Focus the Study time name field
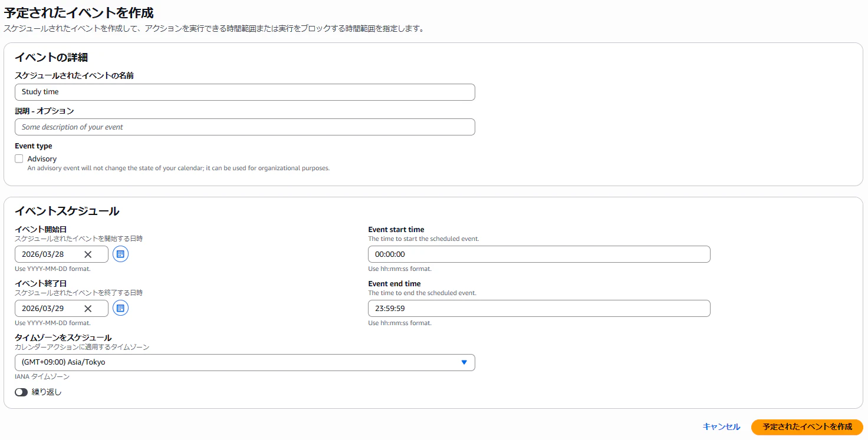 coord(245,92)
